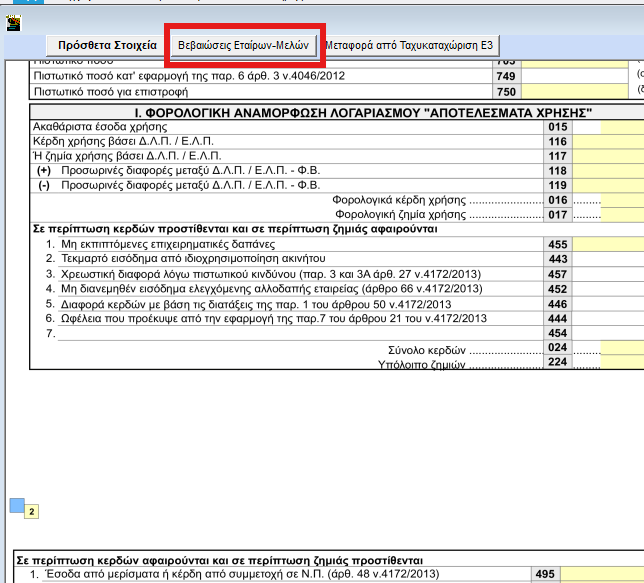Click the blue square page marker
Viewport: 644px width, 583px height.
[16, 506]
